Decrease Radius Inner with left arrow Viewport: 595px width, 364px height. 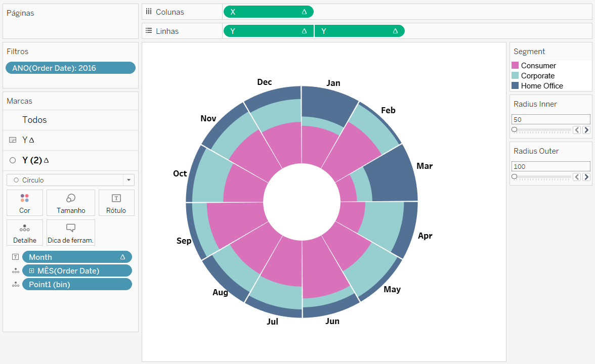click(x=577, y=130)
